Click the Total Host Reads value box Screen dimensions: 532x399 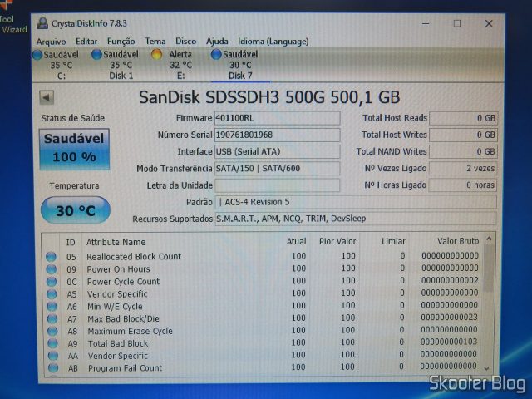coord(463,118)
